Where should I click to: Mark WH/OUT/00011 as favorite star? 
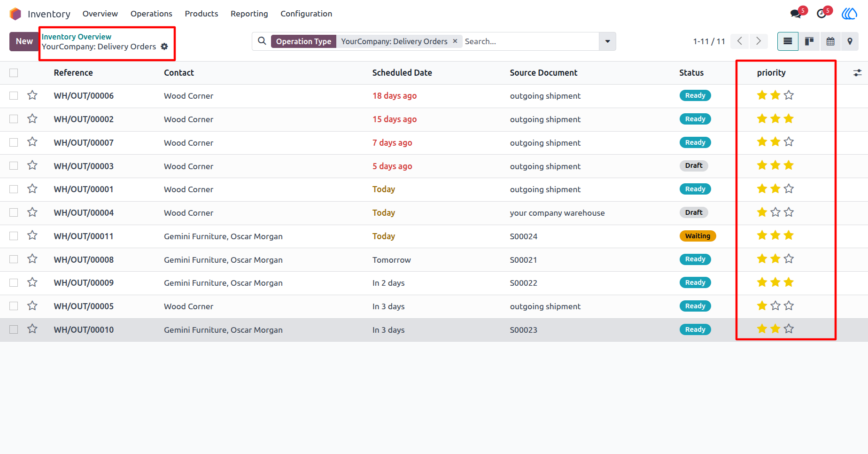[x=32, y=235]
